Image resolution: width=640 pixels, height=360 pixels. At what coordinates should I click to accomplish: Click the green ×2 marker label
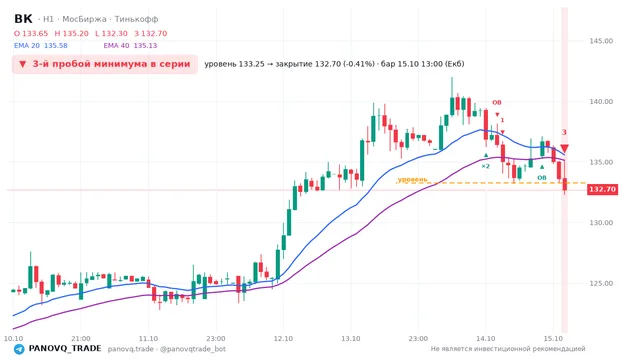click(485, 166)
